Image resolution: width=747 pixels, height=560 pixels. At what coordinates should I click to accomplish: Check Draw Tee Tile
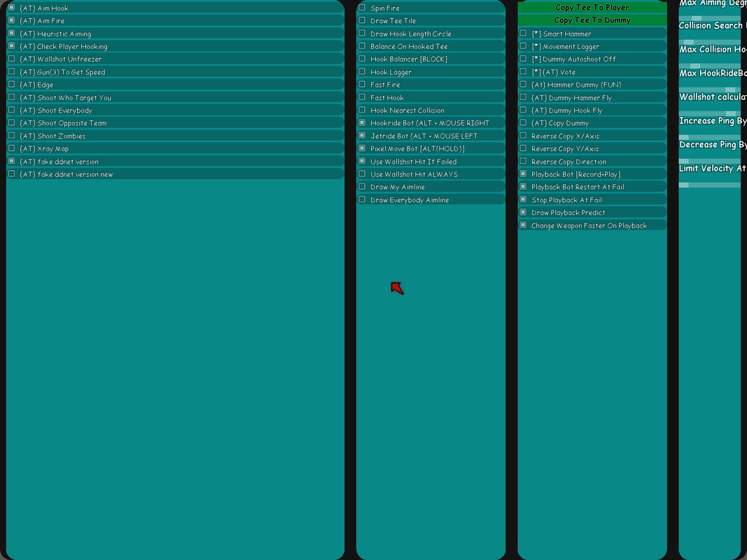(362, 20)
